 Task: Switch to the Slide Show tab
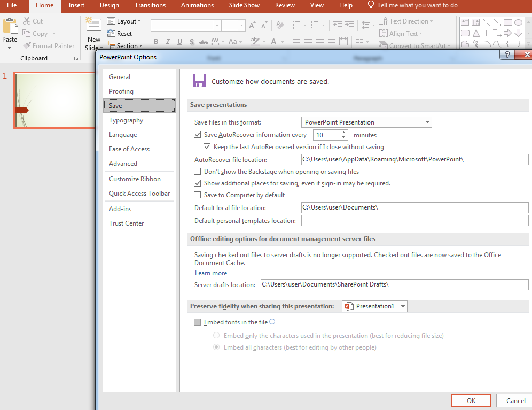(x=244, y=5)
